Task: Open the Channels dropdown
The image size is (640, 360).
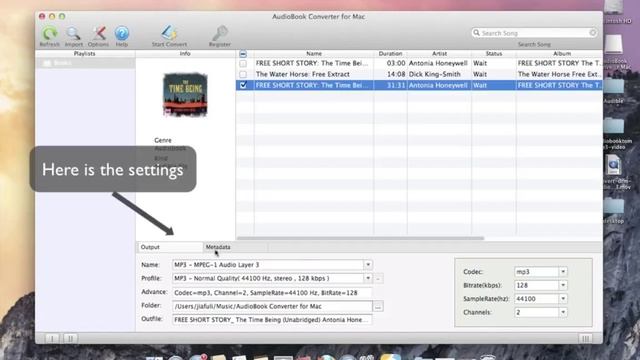Action: (563, 312)
